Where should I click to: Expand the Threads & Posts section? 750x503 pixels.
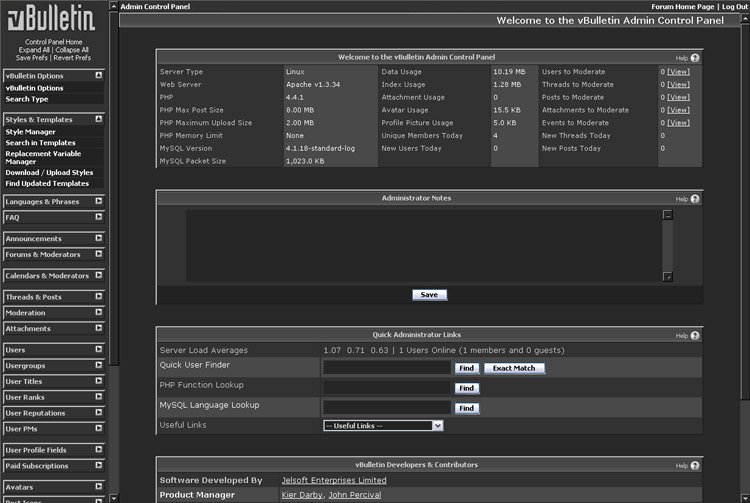[x=99, y=296]
